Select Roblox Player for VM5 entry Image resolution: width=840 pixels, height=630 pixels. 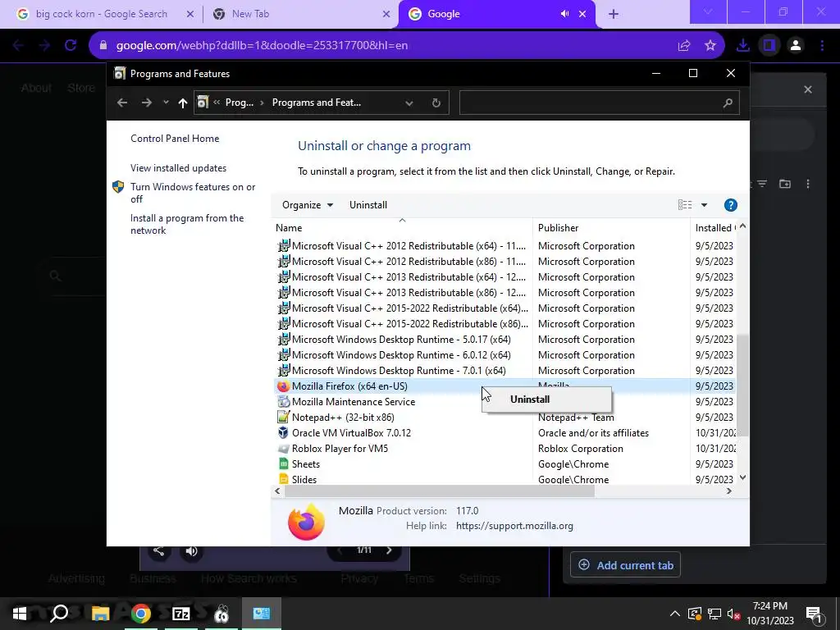point(340,449)
